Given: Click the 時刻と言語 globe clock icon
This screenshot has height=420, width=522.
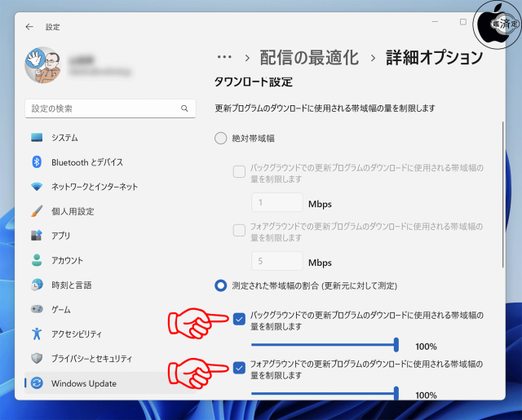Looking at the screenshot, I should tap(37, 285).
